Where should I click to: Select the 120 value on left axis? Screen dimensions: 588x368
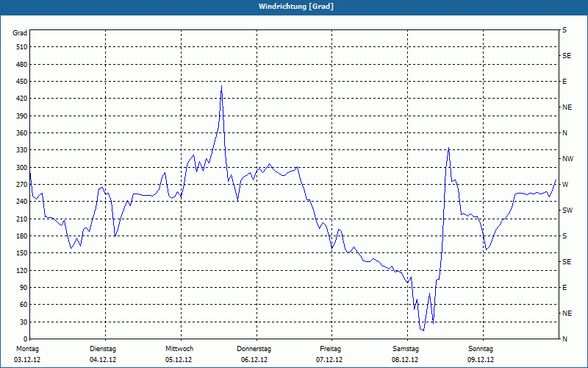point(22,270)
